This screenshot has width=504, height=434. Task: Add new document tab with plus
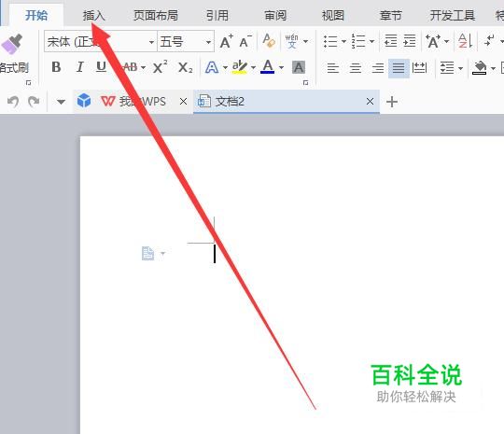[x=392, y=102]
